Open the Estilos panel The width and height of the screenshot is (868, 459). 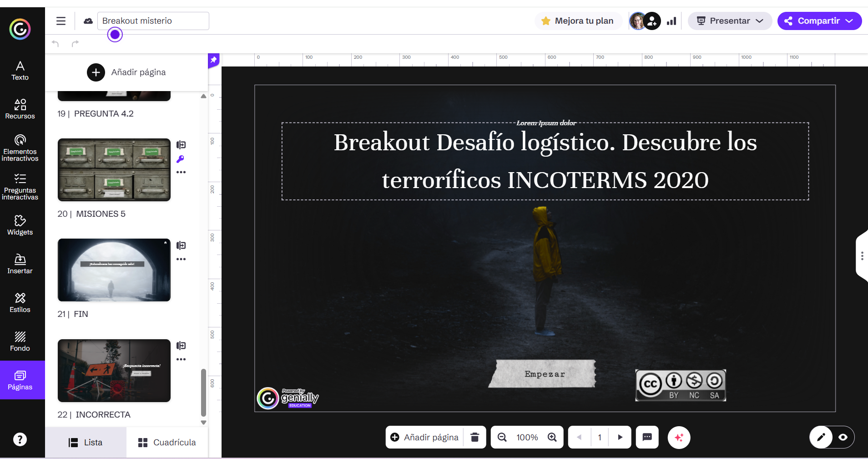(20, 303)
